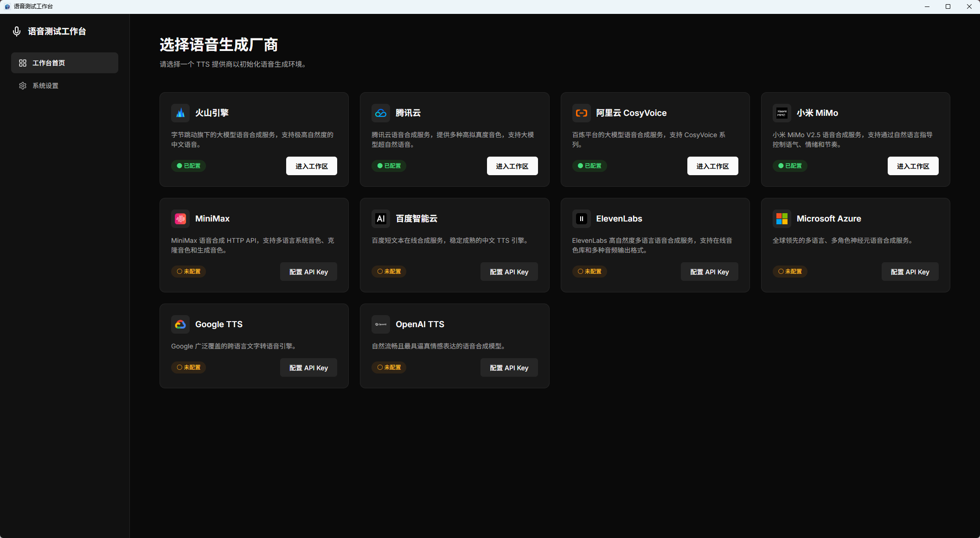Click the 未配置 badge on the MiniMax card
This screenshot has width=980, height=538.
188,272
